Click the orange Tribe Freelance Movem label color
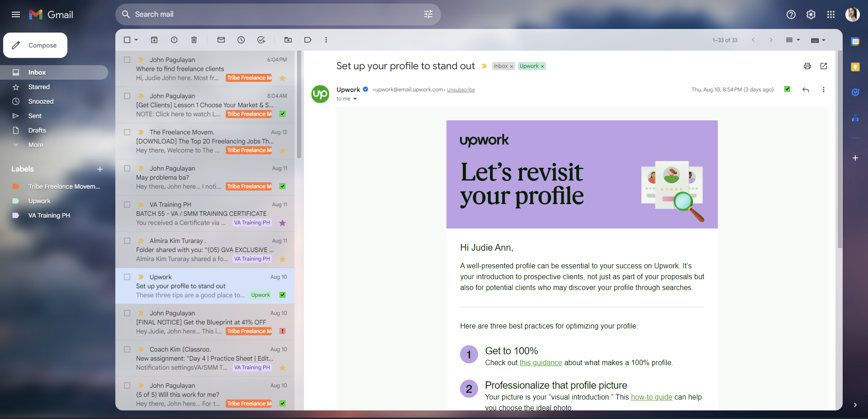Viewport: 868px width, 419px height. [15, 186]
